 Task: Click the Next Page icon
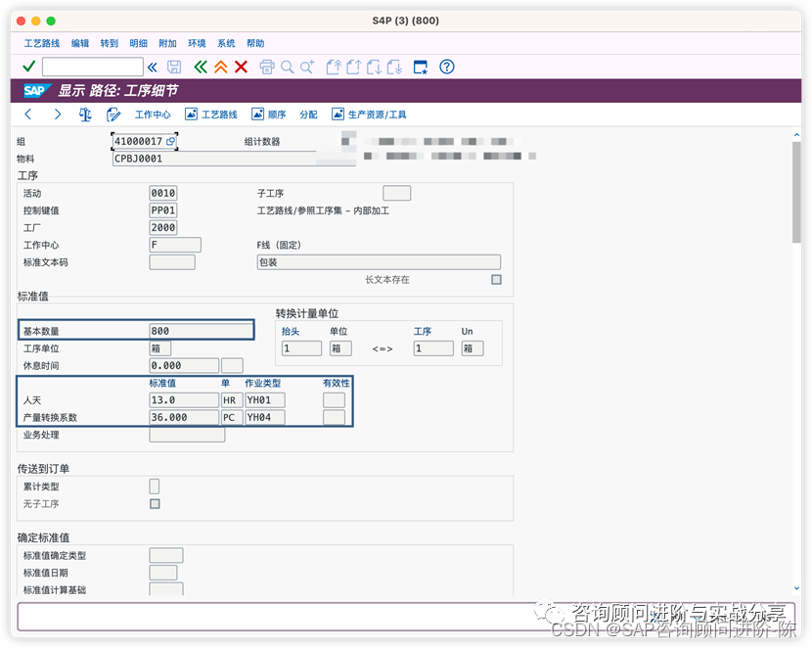(374, 67)
